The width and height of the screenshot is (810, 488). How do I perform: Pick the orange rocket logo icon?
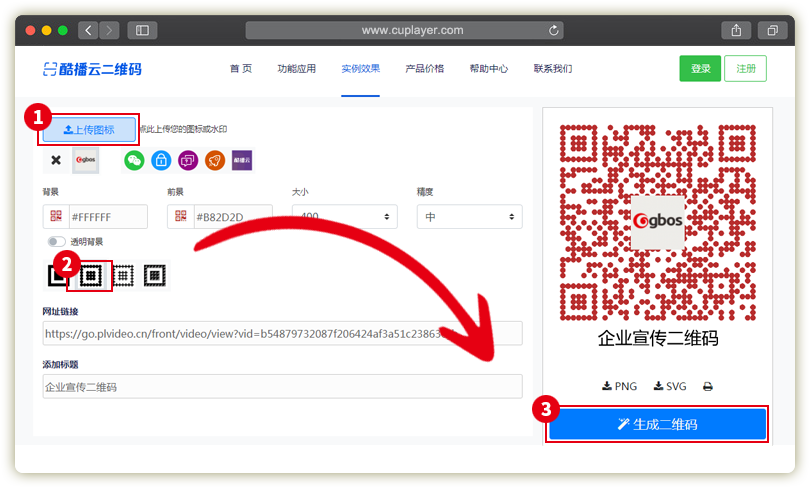click(215, 160)
